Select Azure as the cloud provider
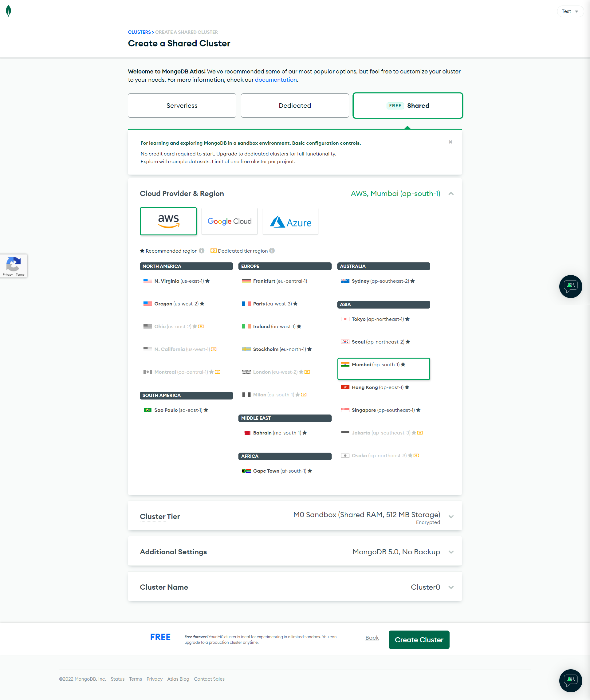The image size is (590, 700). tap(290, 221)
